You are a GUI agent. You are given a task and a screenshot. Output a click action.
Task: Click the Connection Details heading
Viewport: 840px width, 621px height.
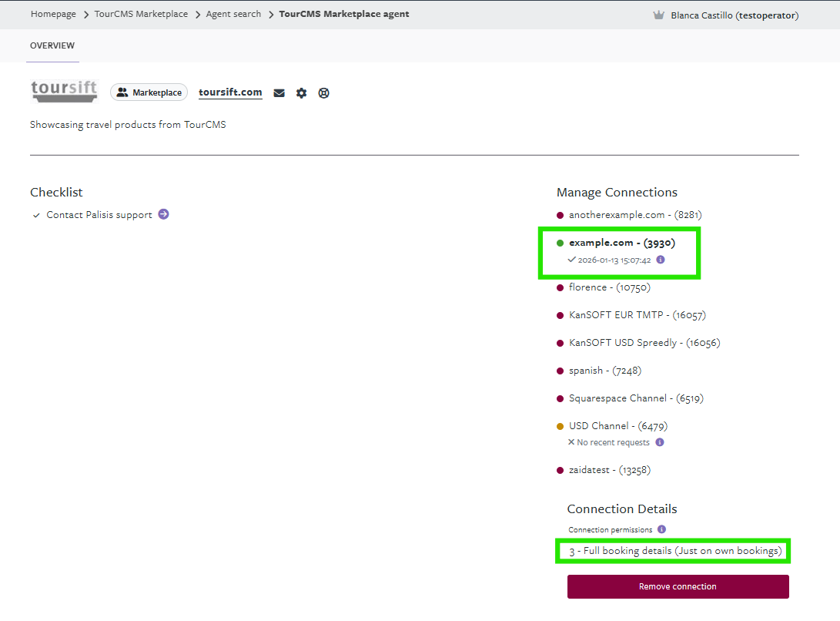[x=622, y=509]
